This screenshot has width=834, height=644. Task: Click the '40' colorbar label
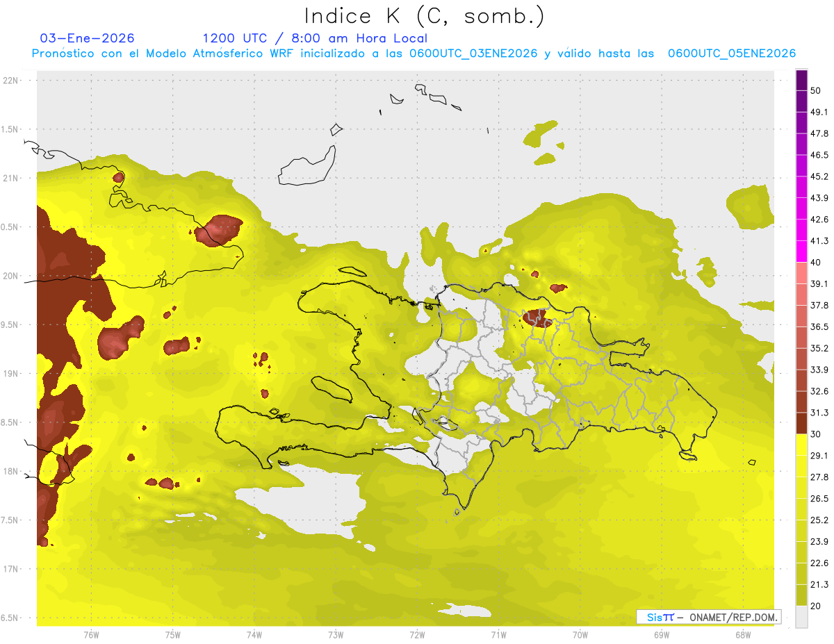pyautogui.click(x=815, y=263)
